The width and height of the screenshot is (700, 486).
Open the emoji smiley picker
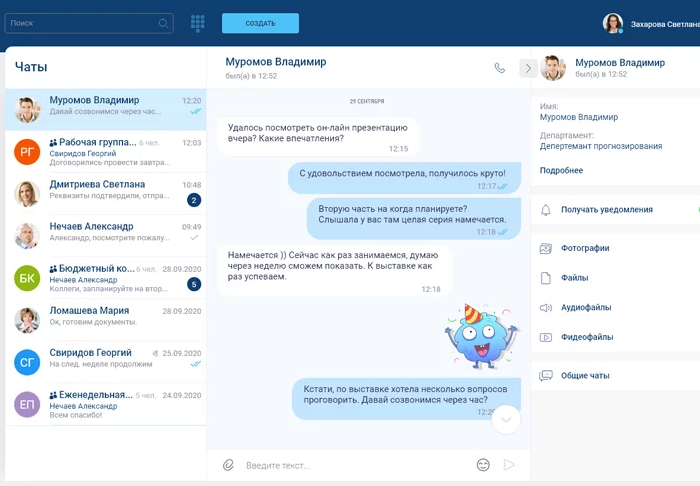tap(483, 465)
